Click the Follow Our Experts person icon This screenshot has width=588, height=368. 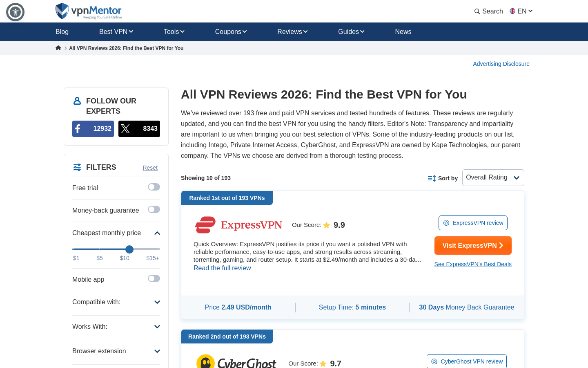pos(77,101)
